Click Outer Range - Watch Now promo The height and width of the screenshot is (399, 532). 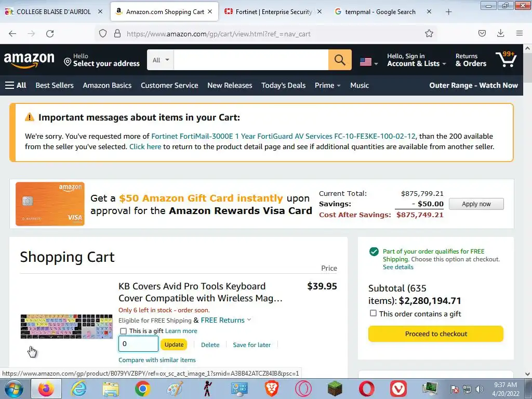[473, 85]
